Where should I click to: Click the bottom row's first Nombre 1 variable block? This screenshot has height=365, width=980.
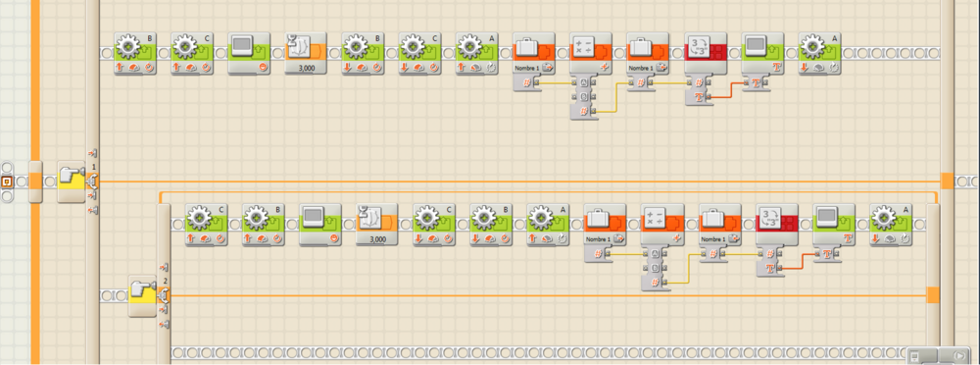coord(605,225)
